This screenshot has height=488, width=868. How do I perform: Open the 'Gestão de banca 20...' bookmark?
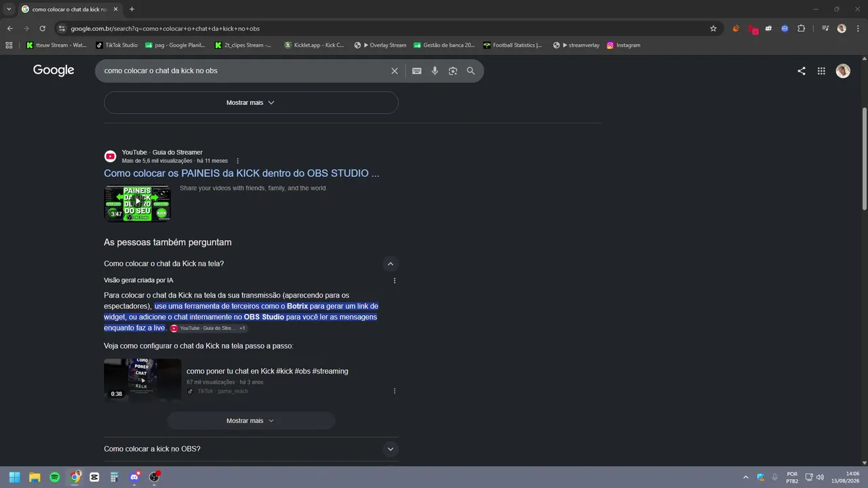(444, 45)
